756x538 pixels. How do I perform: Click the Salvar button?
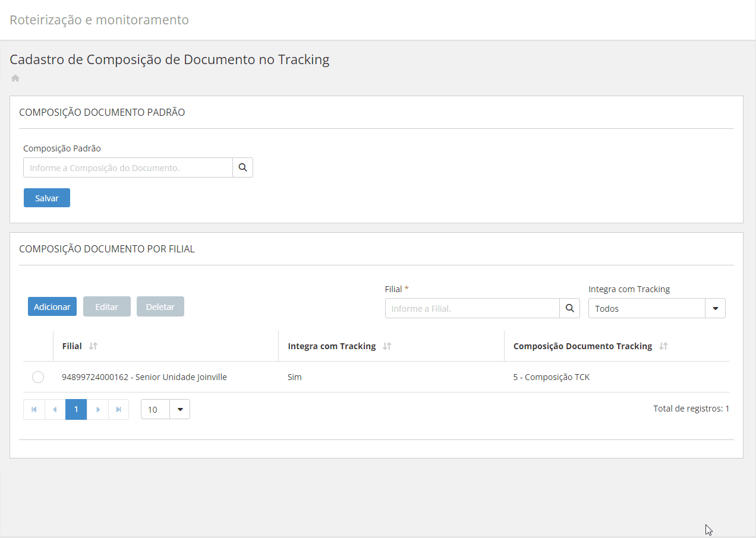click(47, 198)
